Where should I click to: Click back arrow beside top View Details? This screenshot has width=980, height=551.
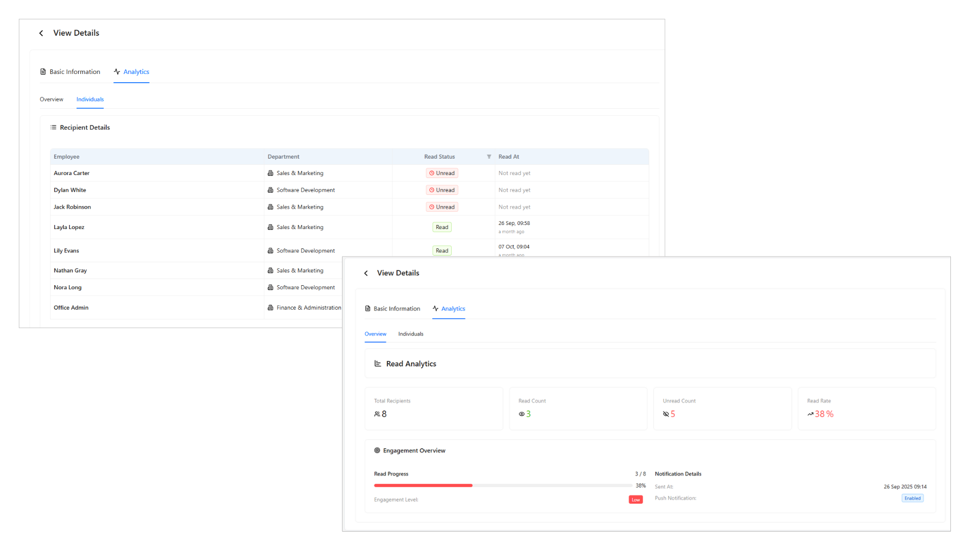41,33
